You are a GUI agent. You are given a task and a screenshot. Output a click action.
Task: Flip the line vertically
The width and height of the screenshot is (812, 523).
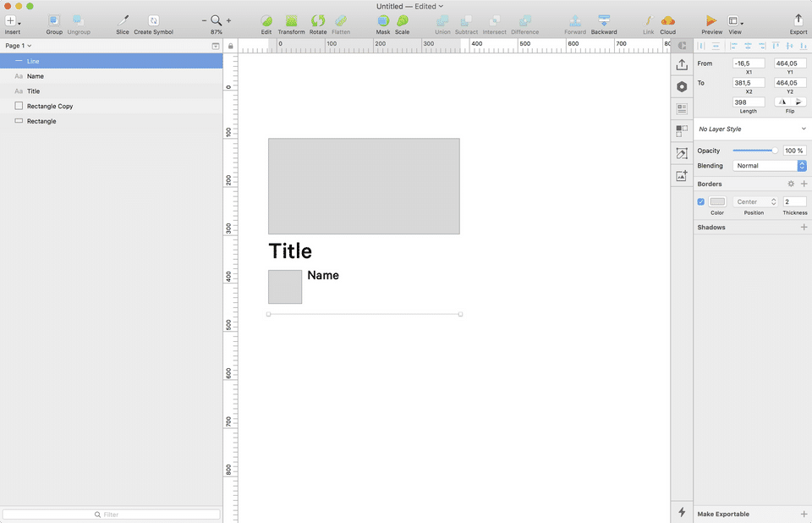798,102
